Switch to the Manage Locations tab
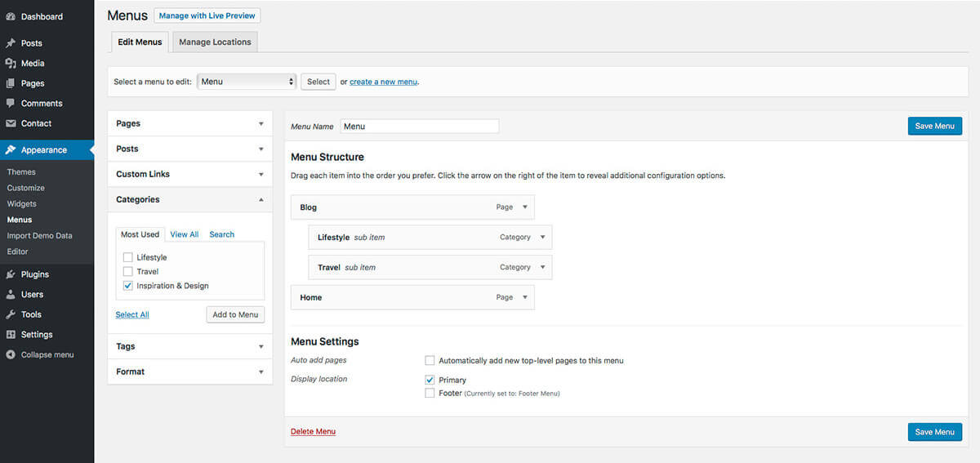Screen dimensions: 980x463 (x=215, y=42)
